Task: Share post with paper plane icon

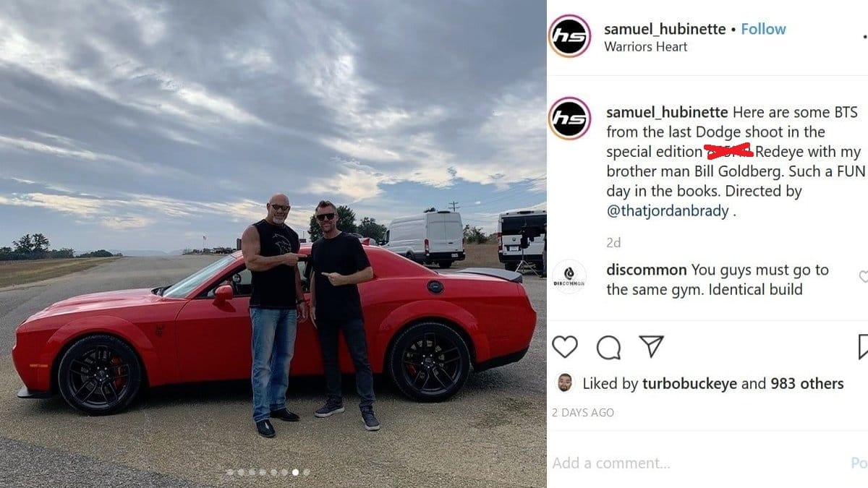Action: coord(652,347)
